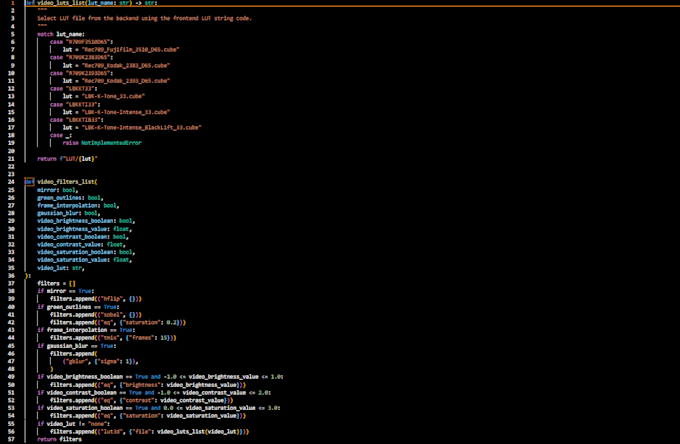
Task: Place cursor on 'match lut_name:' statement
Action: tap(61, 34)
